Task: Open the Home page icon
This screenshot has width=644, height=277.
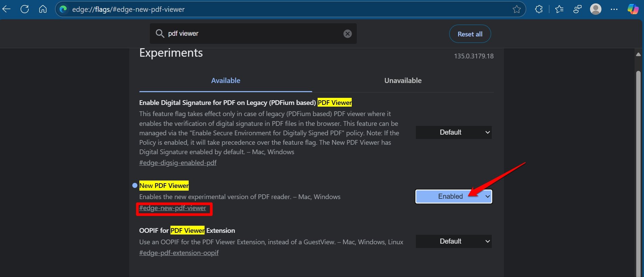Action: 43,9
